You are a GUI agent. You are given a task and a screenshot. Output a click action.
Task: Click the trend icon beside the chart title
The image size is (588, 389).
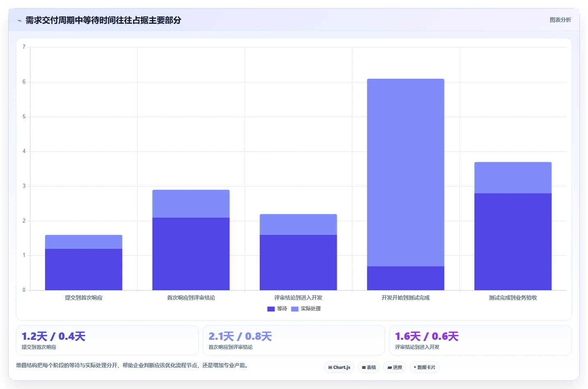[x=19, y=20]
